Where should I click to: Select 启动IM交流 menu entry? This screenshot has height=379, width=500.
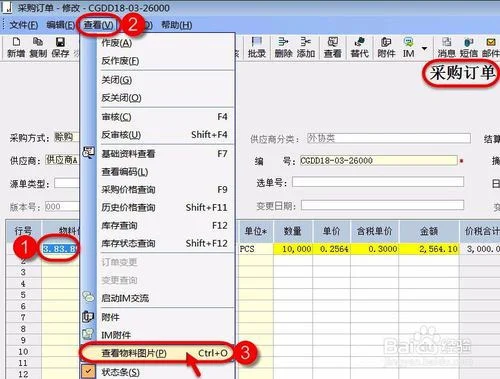click(157, 298)
